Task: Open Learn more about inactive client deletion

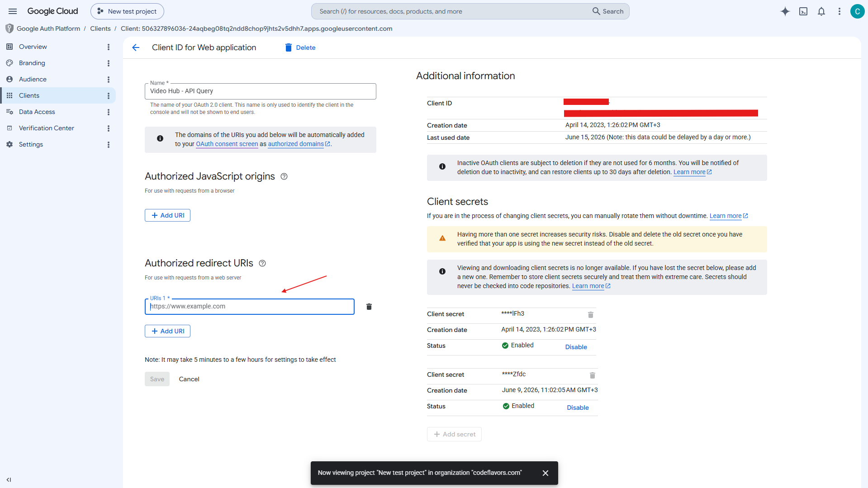Action: 693,172
